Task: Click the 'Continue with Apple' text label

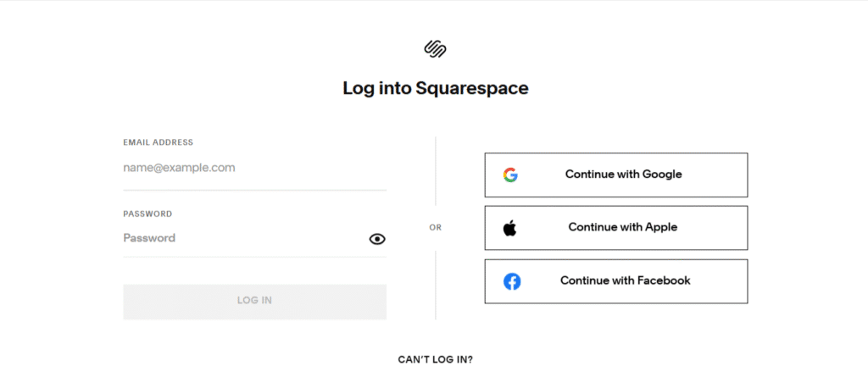Action: point(622,227)
